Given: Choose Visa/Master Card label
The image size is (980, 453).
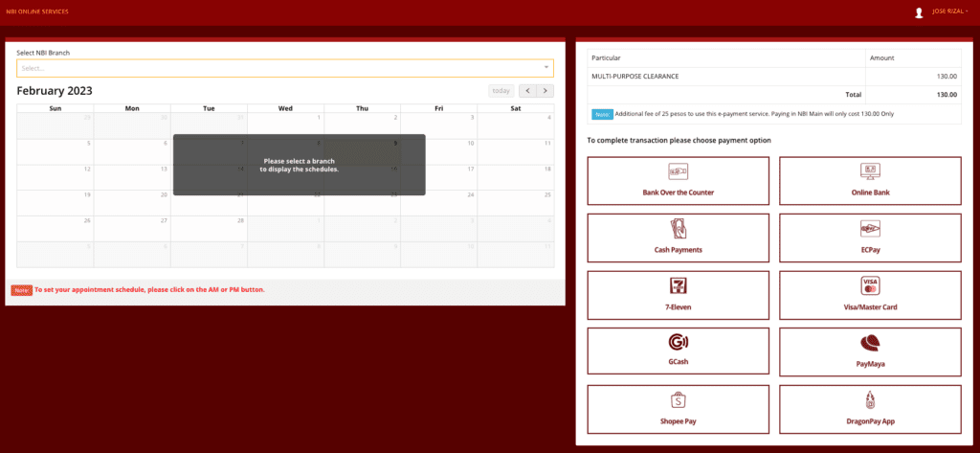Looking at the screenshot, I should click(870, 307).
